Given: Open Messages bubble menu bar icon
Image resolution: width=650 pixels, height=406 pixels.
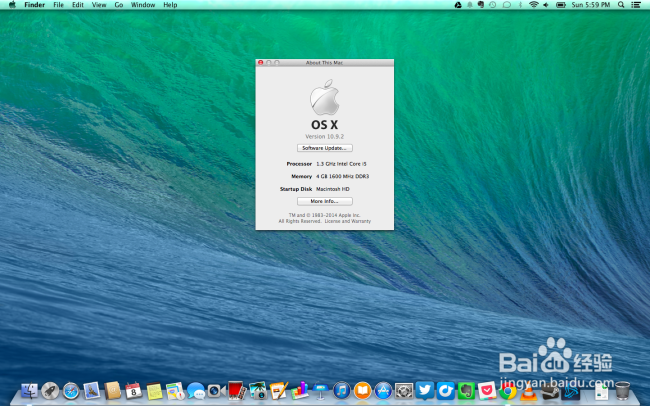Looking at the screenshot, I should point(506,5).
